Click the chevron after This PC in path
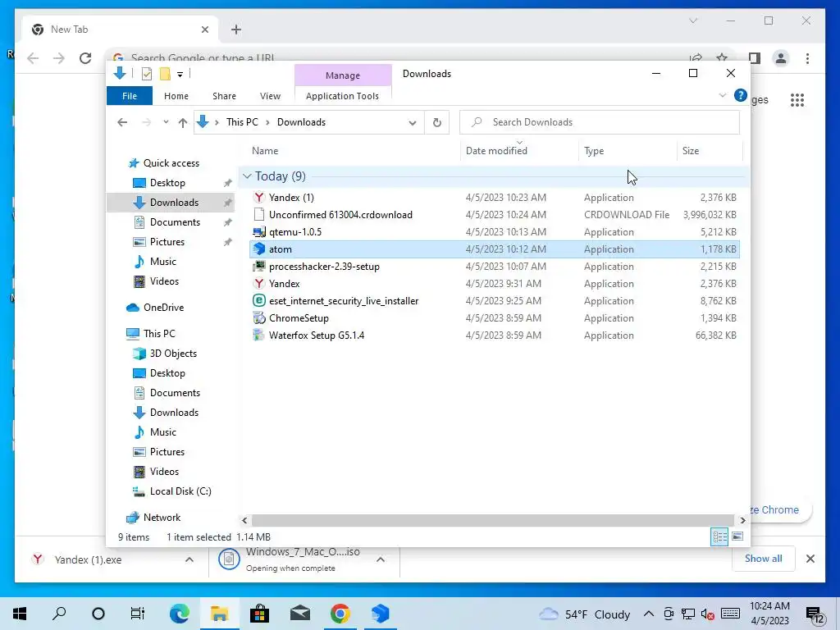Viewport: 840px width, 630px height. 267,123
